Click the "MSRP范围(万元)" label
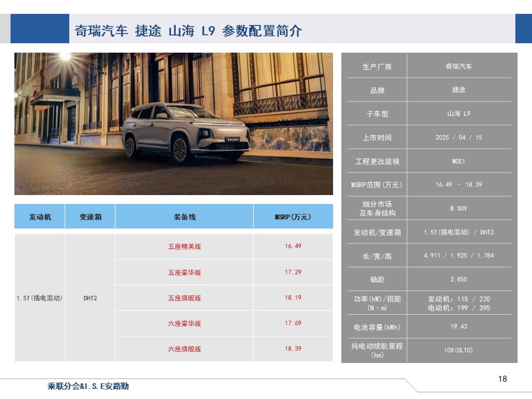This screenshot has height=399, width=532. click(x=377, y=185)
